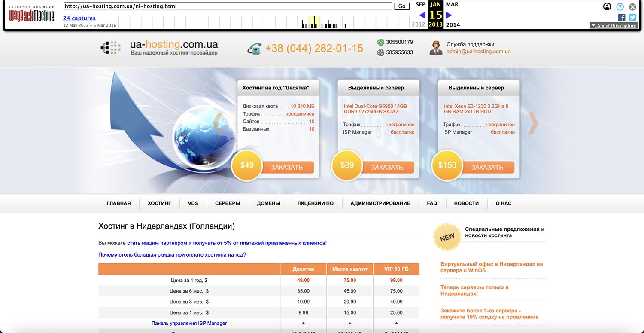This screenshot has height=333, width=644.
Task: Email admin@ua-hosting.com.ua support address
Action: pyautogui.click(x=479, y=52)
